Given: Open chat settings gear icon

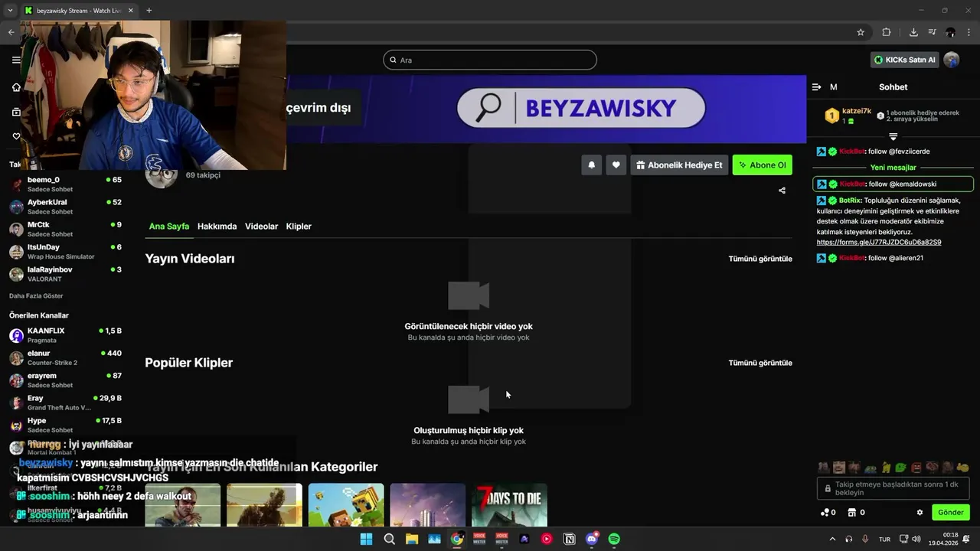Looking at the screenshot, I should 920,513.
